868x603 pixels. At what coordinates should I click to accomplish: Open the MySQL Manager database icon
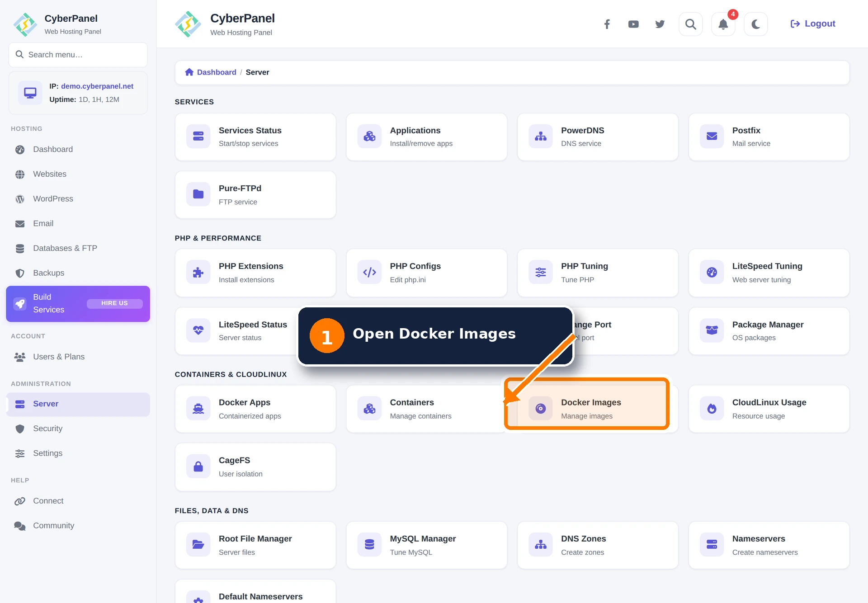coord(370,545)
